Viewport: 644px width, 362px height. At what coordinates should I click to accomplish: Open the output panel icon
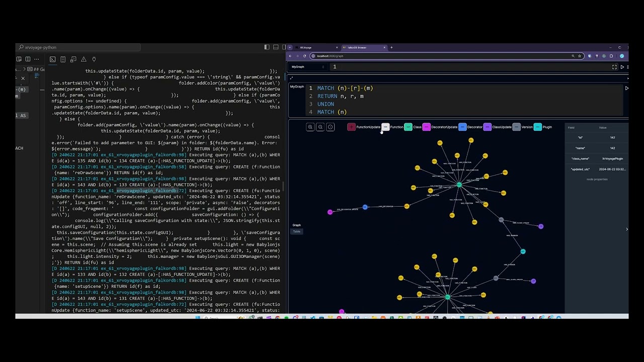(63, 59)
